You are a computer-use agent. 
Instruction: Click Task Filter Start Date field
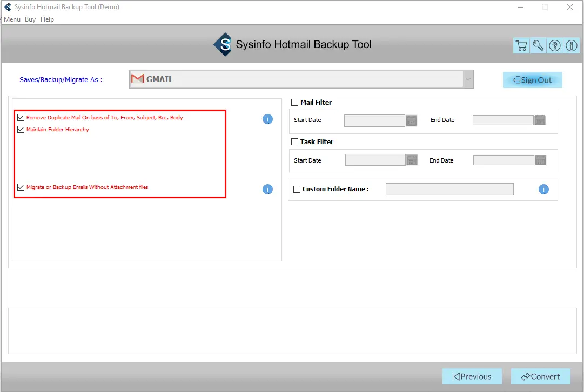pyautogui.click(x=375, y=160)
